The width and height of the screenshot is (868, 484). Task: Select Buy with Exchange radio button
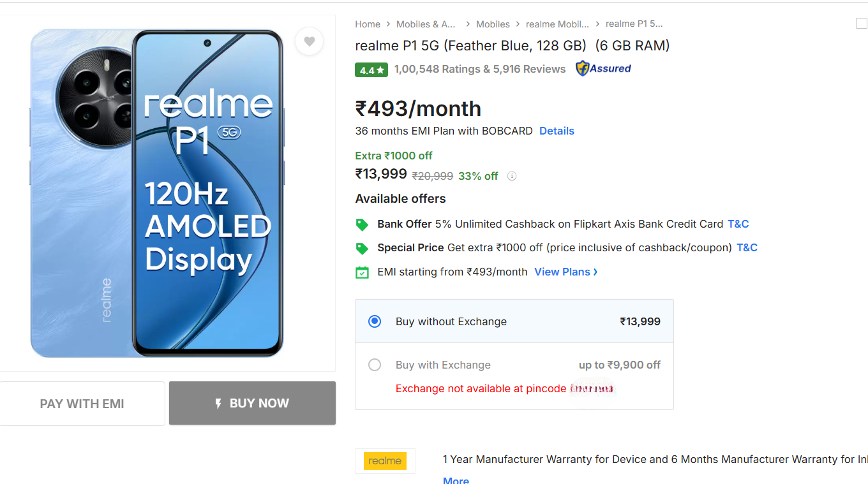(x=375, y=365)
